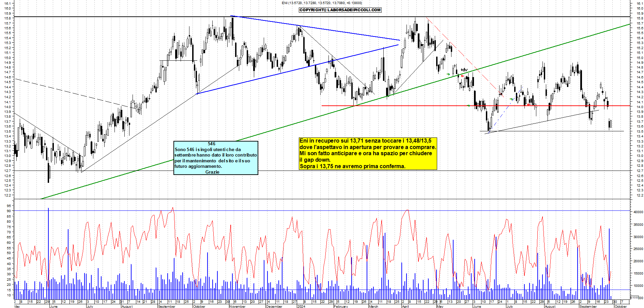Click the 25000 volume scale value

(x=638, y=249)
